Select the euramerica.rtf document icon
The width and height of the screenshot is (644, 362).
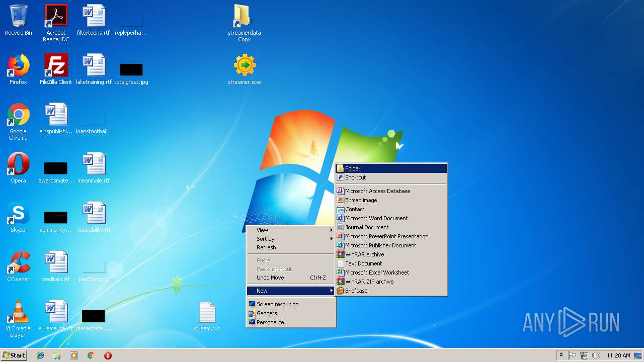(x=56, y=316)
